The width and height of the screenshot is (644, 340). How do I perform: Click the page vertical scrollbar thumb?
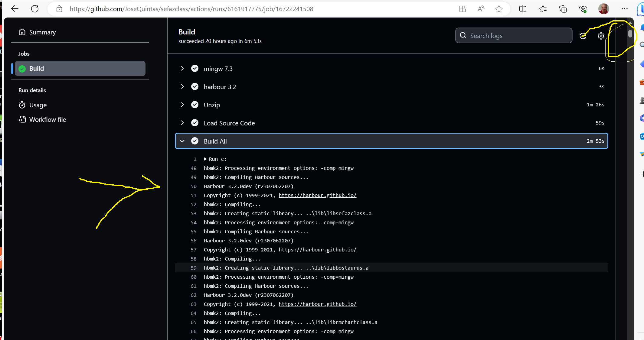[630, 34]
